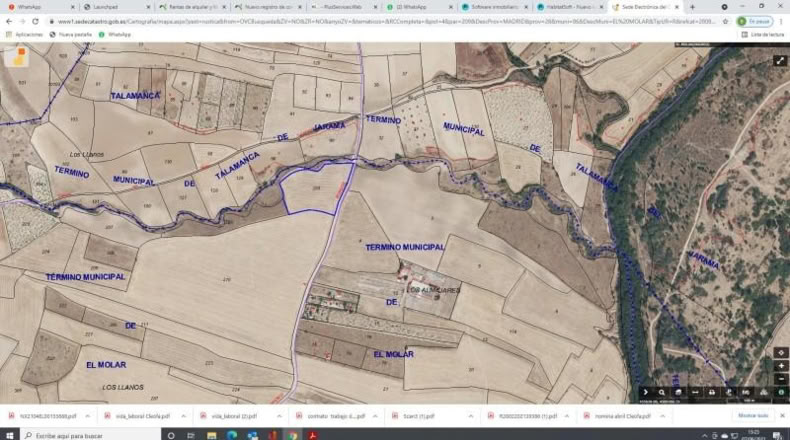Viewport: 790px width, 440px height.
Task: Reload the current page
Action: pyautogui.click(x=35, y=22)
